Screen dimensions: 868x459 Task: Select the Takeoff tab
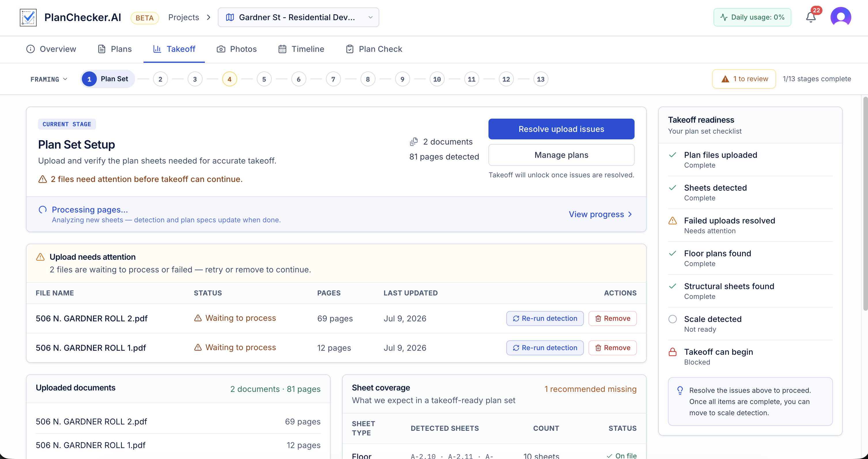[x=174, y=49]
